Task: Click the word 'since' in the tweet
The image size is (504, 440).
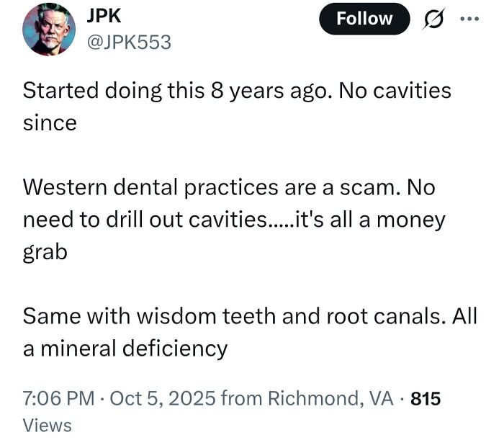Action: (x=50, y=122)
